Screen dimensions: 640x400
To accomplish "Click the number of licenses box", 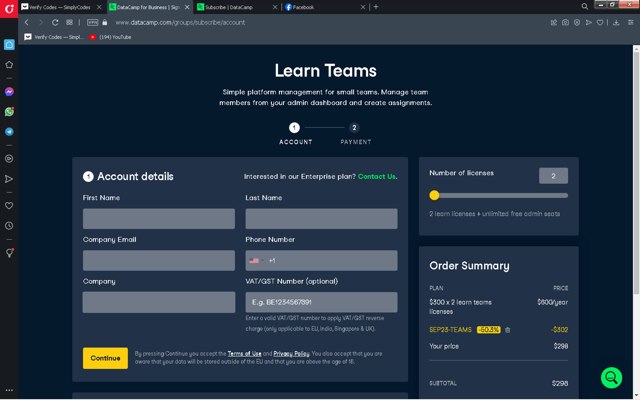I will 553,176.
